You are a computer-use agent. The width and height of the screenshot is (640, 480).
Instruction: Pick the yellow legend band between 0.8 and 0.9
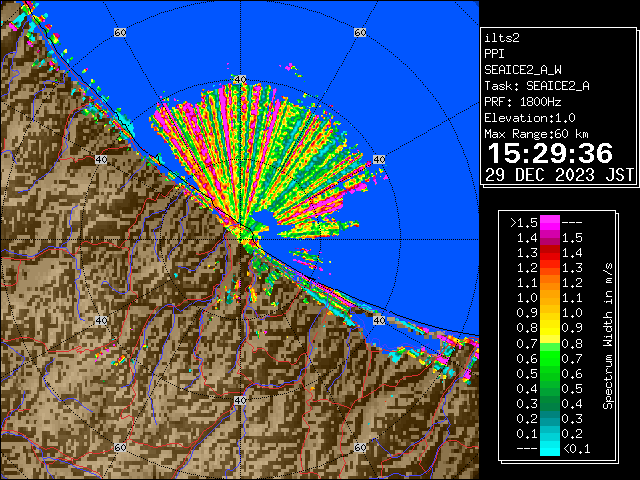point(550,328)
